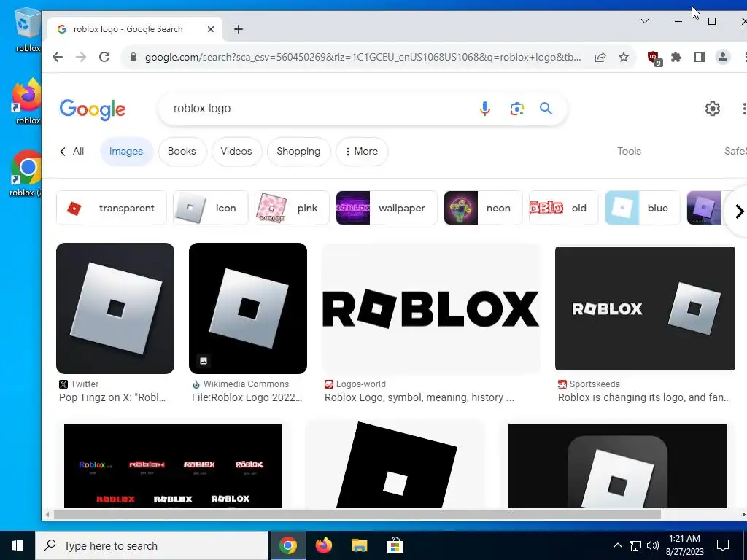Open 'Roblox is changing its logo' link
Screen dimensions: 747x560
pyautogui.click(x=644, y=397)
